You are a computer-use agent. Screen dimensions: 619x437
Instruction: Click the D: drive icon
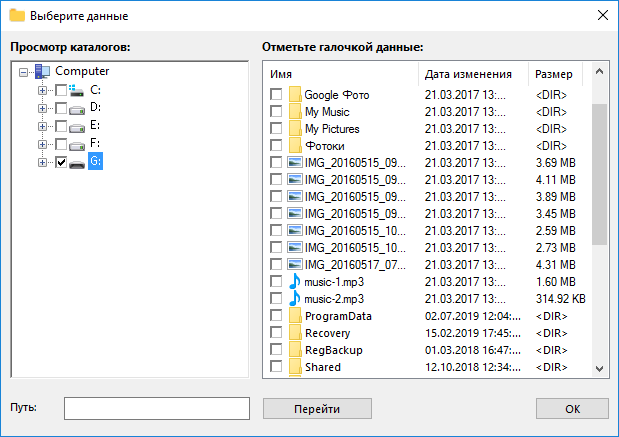click(x=78, y=107)
